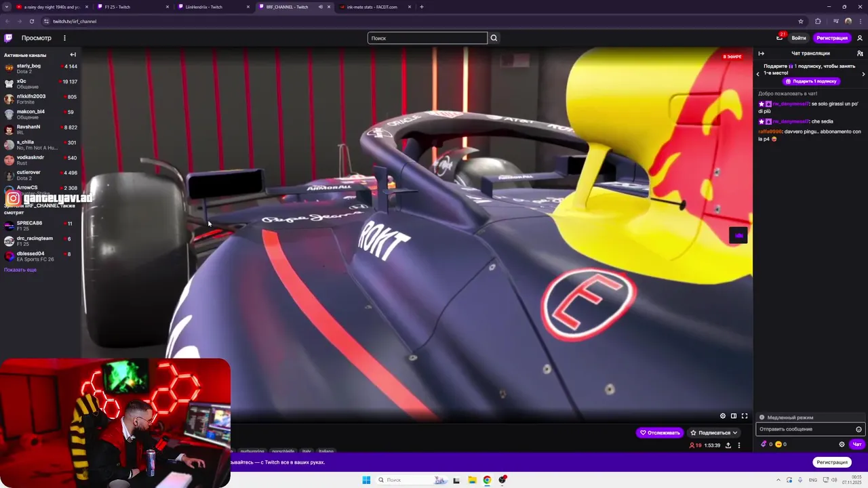This screenshot has height=488, width=868.
Task: Open the Просмотр browse menu
Action: pos(36,38)
